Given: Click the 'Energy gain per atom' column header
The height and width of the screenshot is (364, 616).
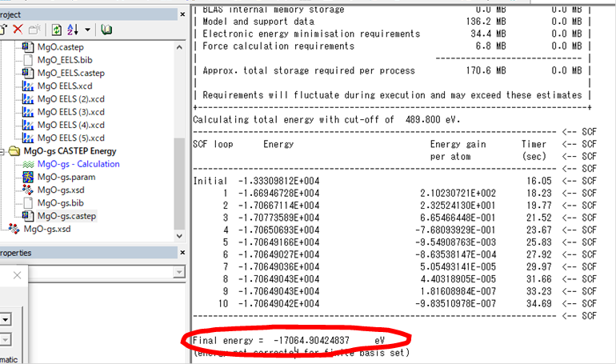Looking at the screenshot, I should [x=458, y=150].
